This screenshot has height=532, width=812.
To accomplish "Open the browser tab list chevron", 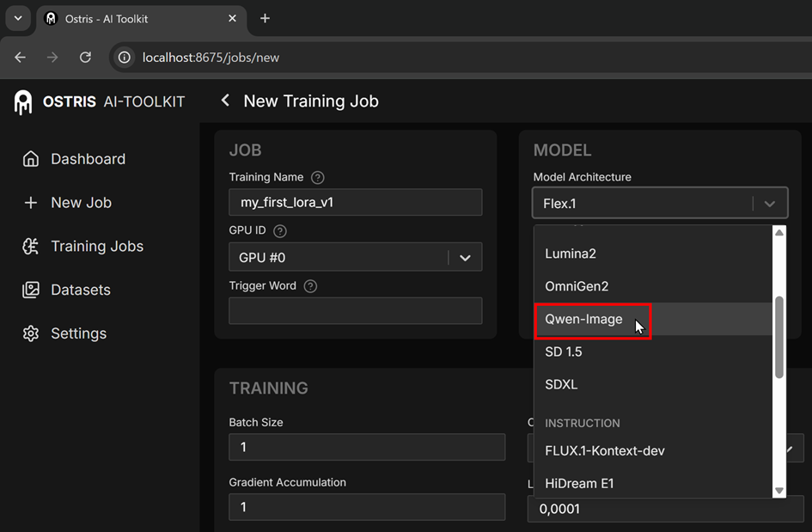I will 18,18.
